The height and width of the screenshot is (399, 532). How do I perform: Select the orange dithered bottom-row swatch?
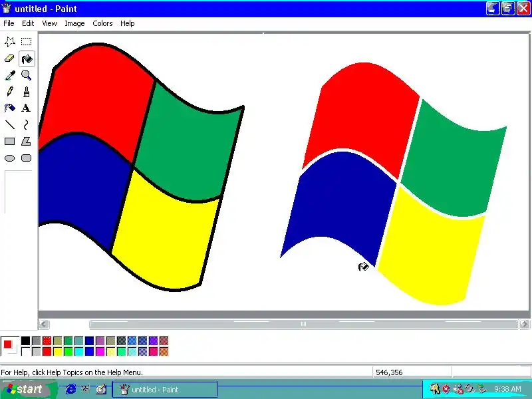click(164, 351)
